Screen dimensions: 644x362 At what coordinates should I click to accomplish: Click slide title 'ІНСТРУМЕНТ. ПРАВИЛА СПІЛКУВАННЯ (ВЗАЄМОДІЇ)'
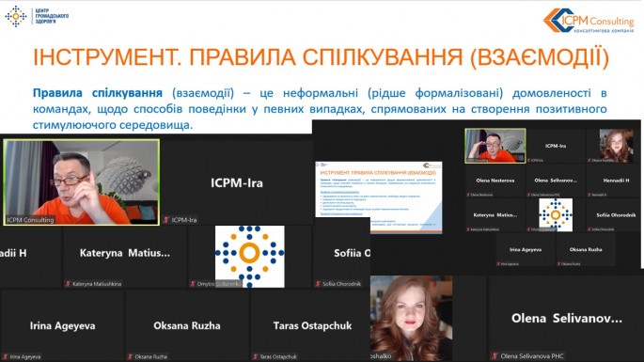(x=321, y=57)
